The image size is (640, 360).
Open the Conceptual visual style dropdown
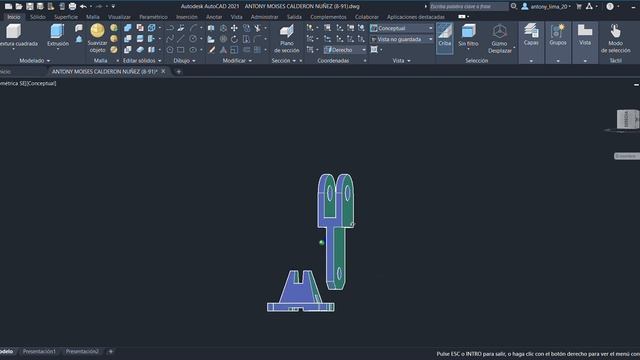(x=402, y=28)
